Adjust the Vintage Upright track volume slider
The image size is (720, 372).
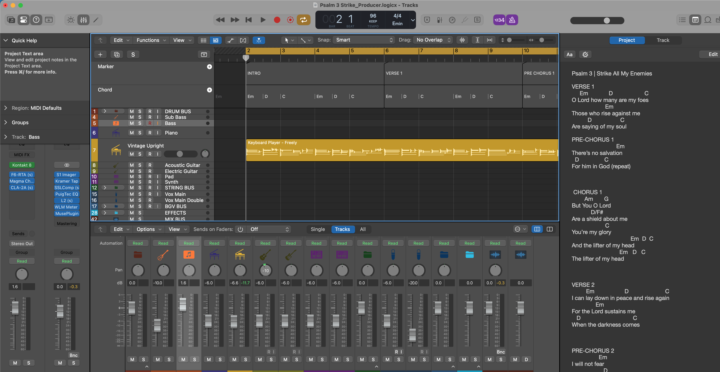tap(180, 154)
